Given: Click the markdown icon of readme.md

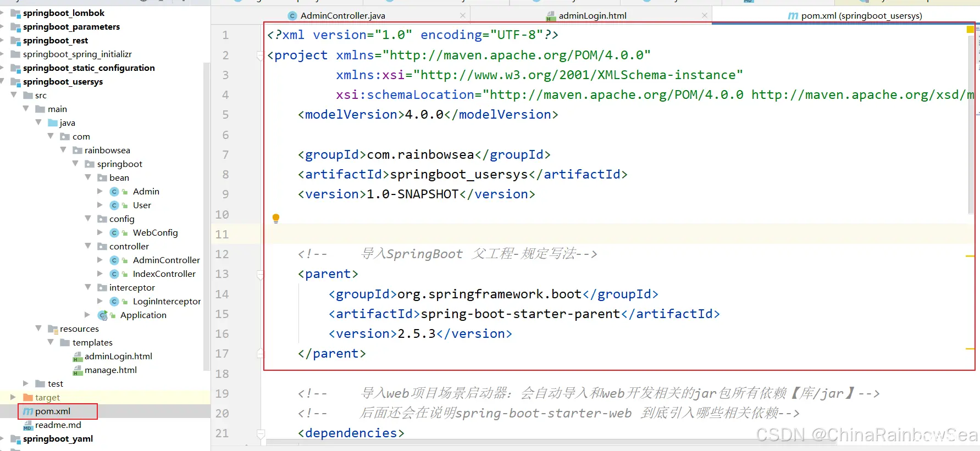Looking at the screenshot, I should click(28, 425).
